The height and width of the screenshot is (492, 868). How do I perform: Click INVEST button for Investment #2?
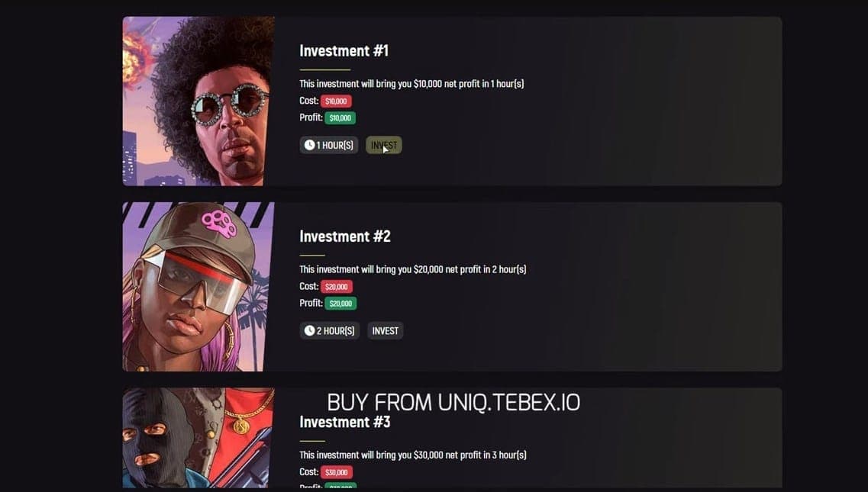(x=386, y=330)
